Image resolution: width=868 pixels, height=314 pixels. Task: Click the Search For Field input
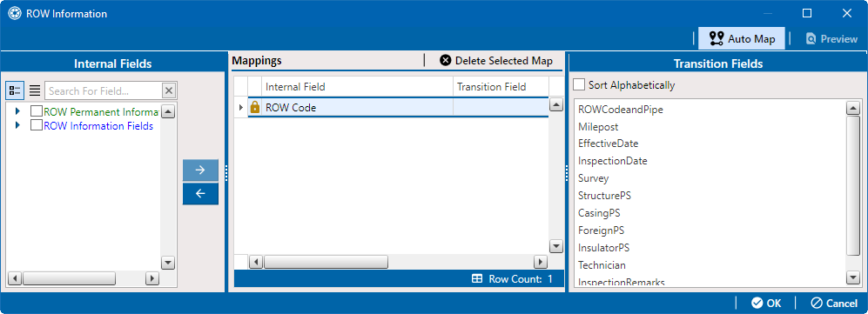[x=103, y=90]
